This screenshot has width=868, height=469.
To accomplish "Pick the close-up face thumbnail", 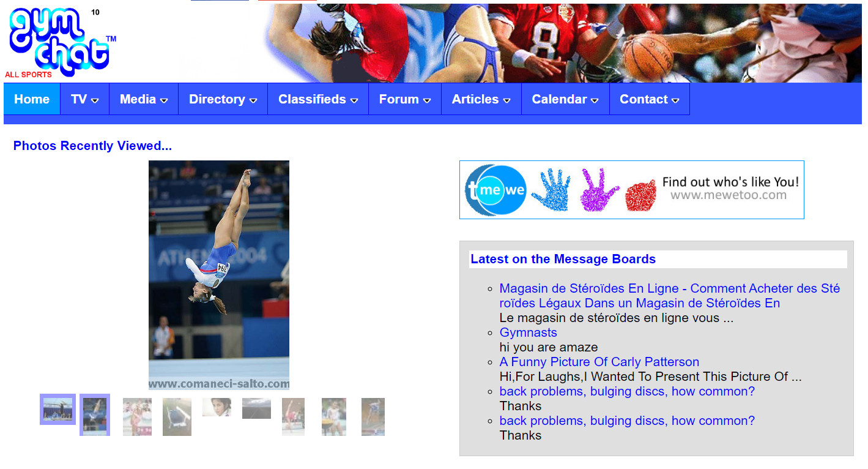I will coord(217,407).
